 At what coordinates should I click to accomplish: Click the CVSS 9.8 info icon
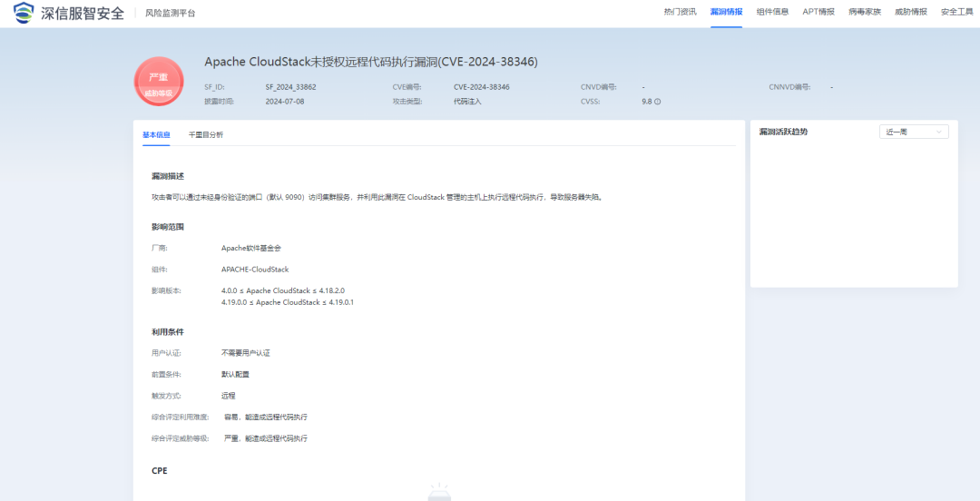click(x=658, y=102)
